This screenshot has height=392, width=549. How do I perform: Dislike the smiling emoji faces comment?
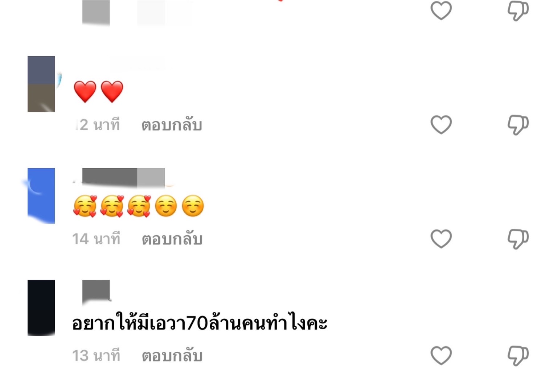point(518,239)
